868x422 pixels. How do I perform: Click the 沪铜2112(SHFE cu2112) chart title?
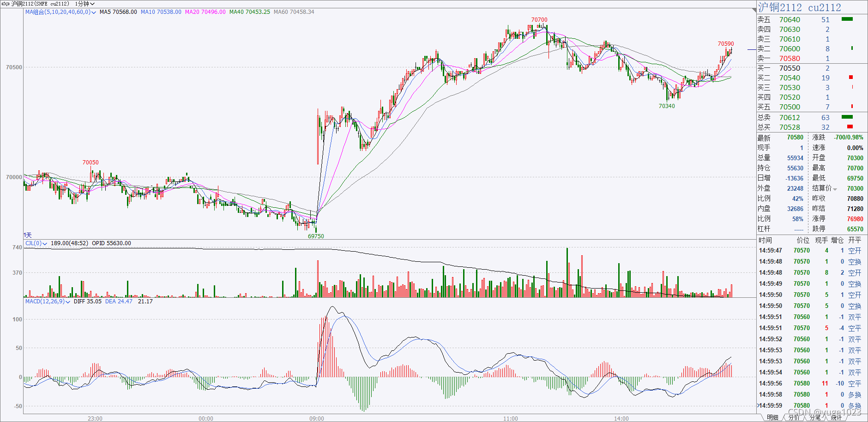point(40,4)
